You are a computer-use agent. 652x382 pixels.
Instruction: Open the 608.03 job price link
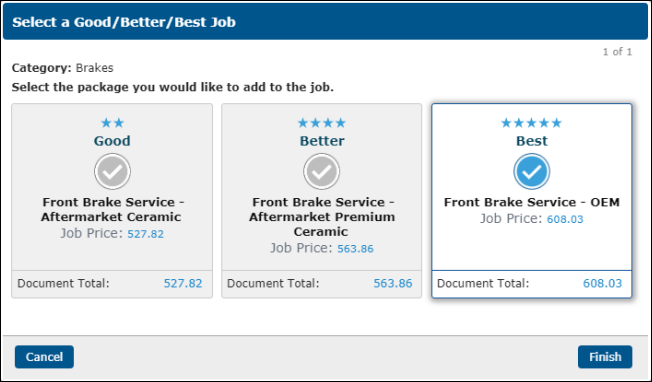pos(565,219)
